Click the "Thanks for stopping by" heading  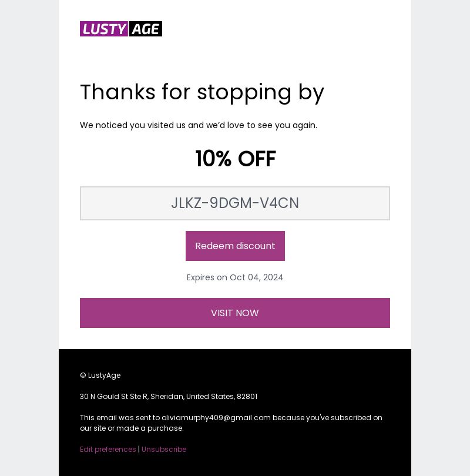click(202, 92)
